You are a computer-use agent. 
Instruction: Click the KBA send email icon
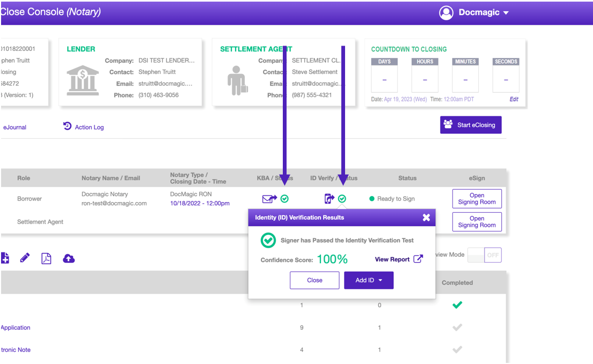coord(269,198)
